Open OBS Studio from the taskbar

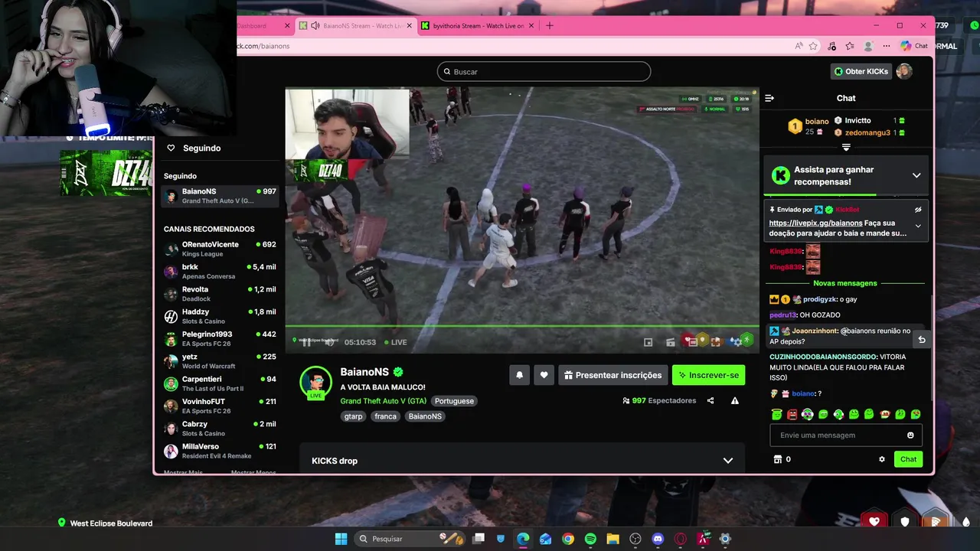click(x=635, y=539)
